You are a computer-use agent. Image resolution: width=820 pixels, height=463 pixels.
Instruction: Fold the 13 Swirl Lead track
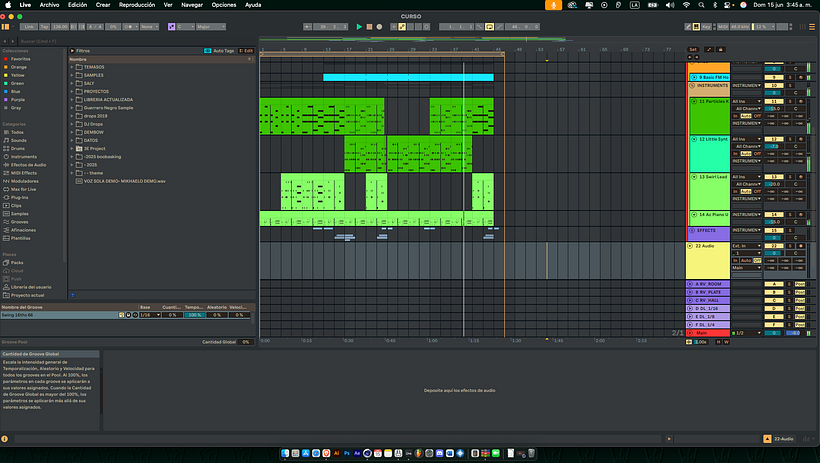[694, 177]
